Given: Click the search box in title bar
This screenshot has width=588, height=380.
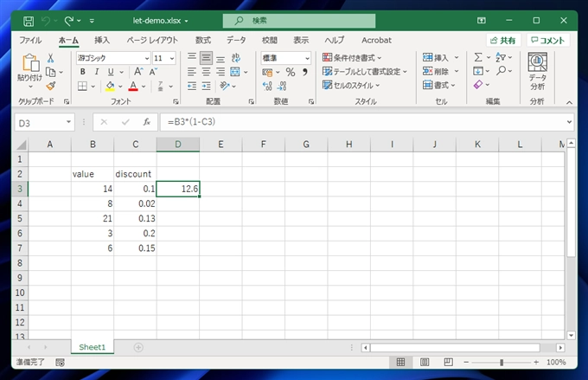Looking at the screenshot, I should coord(299,21).
